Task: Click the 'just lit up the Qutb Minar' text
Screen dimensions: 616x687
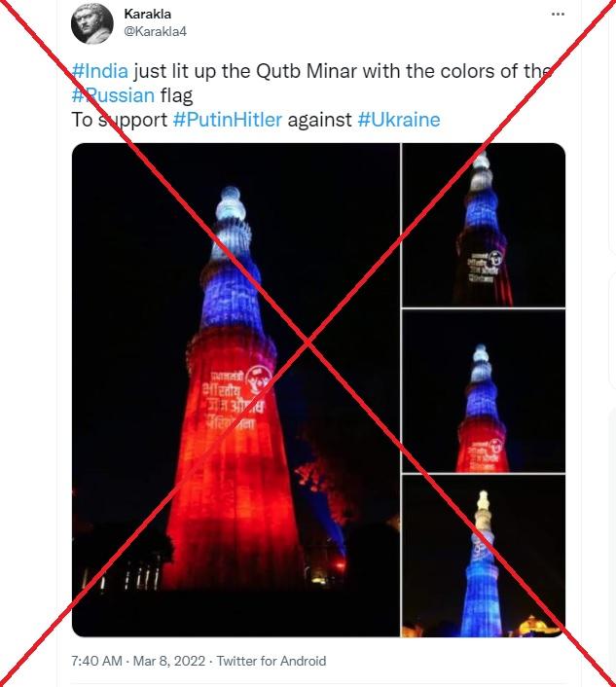Action: coord(245,71)
